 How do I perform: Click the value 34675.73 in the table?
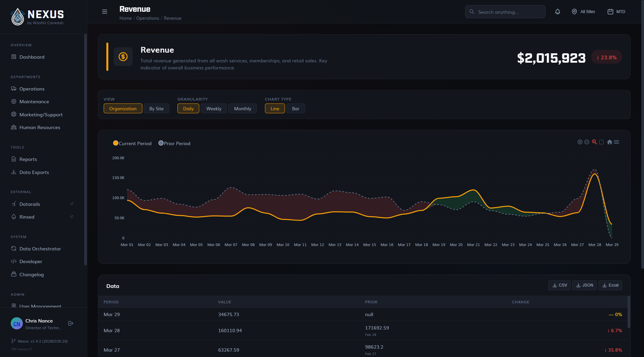228,314
